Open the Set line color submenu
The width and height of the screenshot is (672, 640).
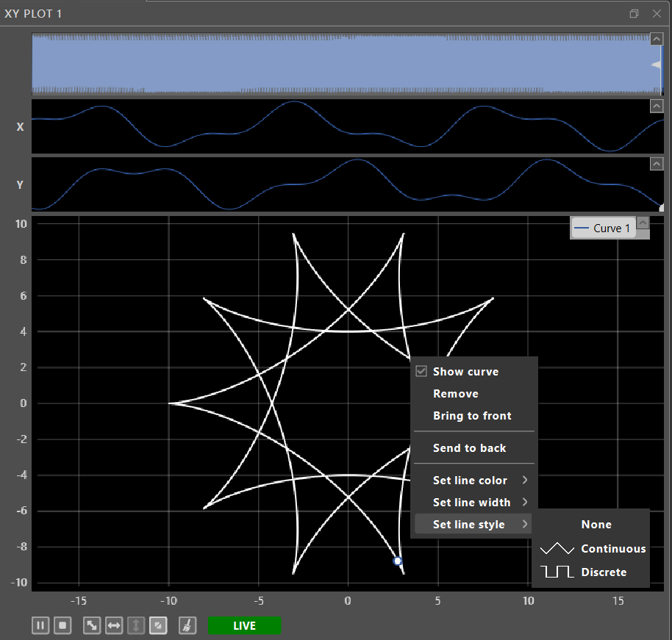(471, 481)
